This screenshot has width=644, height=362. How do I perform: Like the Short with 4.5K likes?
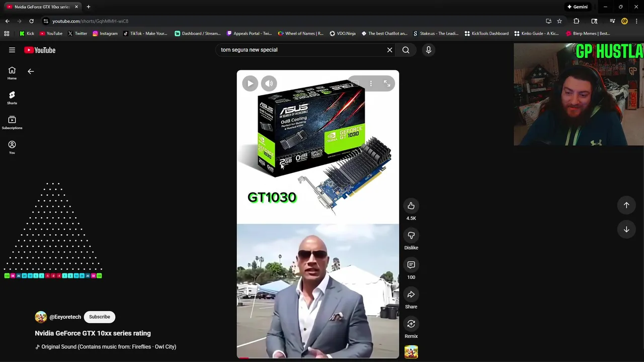click(411, 206)
